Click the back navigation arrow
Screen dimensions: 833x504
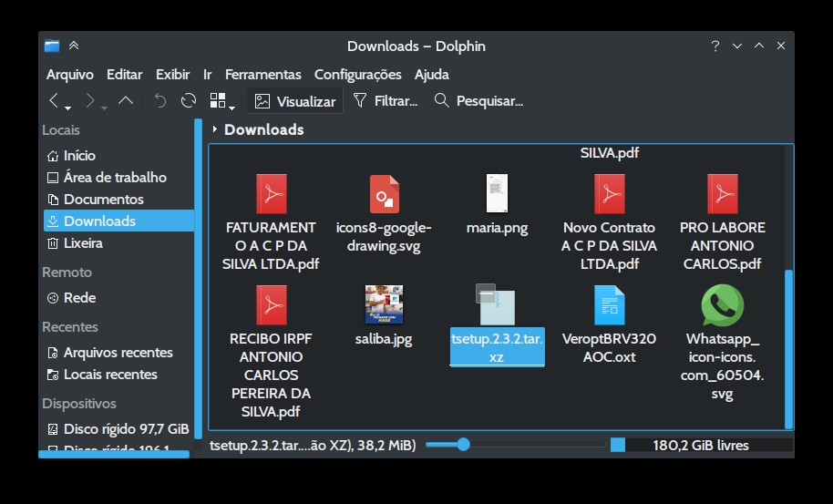[54, 100]
